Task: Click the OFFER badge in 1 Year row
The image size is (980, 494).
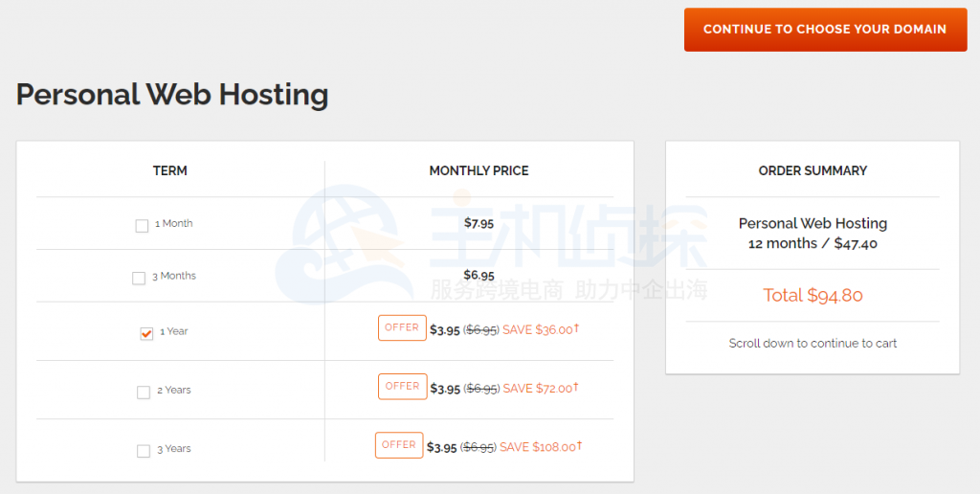Action: 402,327
